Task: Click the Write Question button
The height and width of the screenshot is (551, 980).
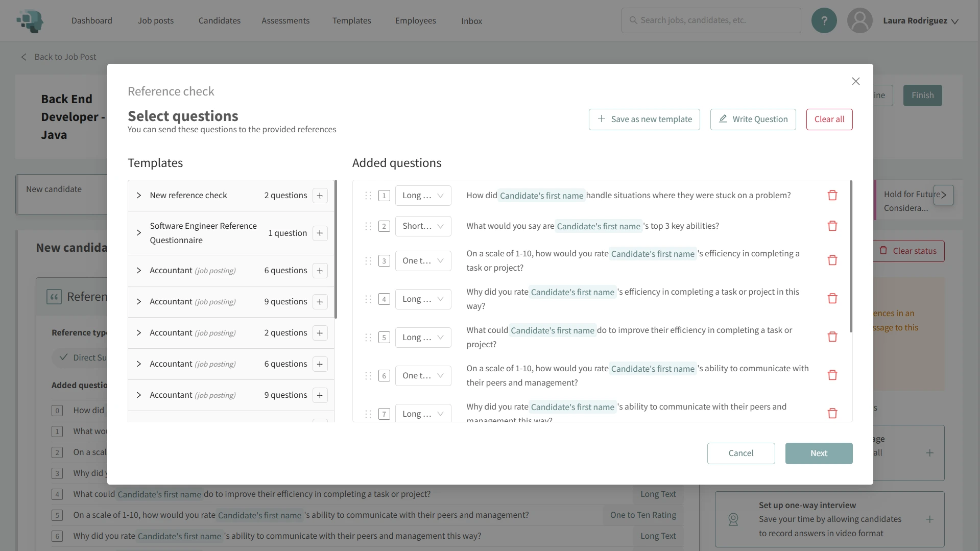Action: [753, 119]
